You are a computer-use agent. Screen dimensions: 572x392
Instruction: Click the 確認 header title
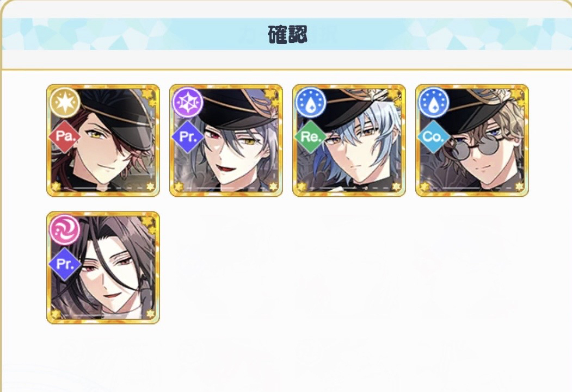point(288,35)
